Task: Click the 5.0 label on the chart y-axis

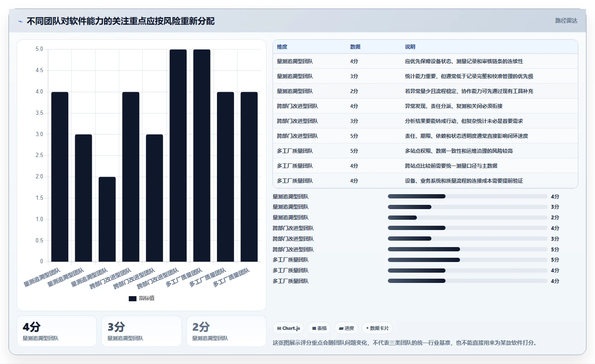Action: point(39,49)
